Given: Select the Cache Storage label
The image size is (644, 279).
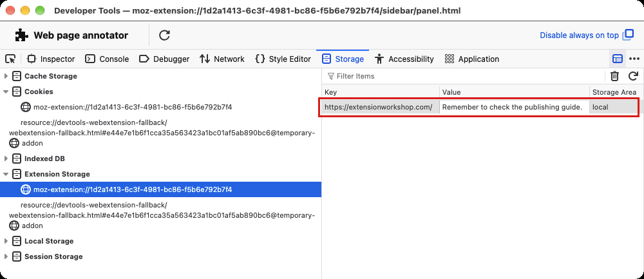Looking at the screenshot, I should point(50,76).
